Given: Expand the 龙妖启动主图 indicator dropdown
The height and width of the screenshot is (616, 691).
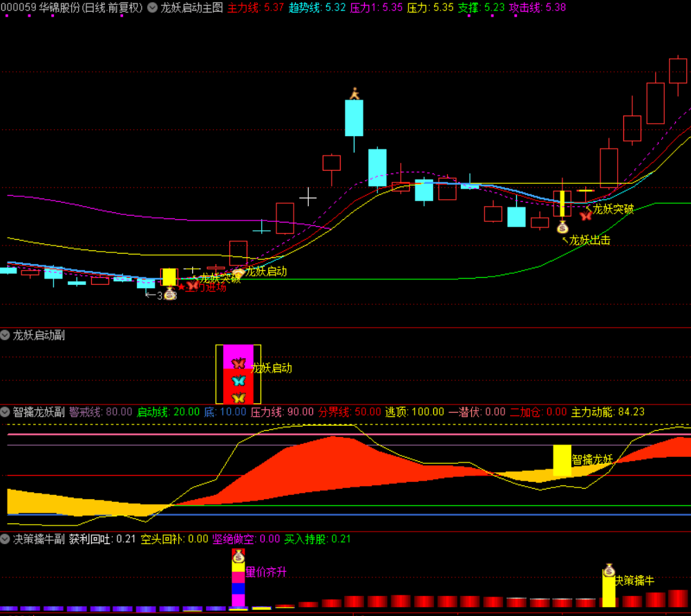Looking at the screenshot, I should 152,8.
